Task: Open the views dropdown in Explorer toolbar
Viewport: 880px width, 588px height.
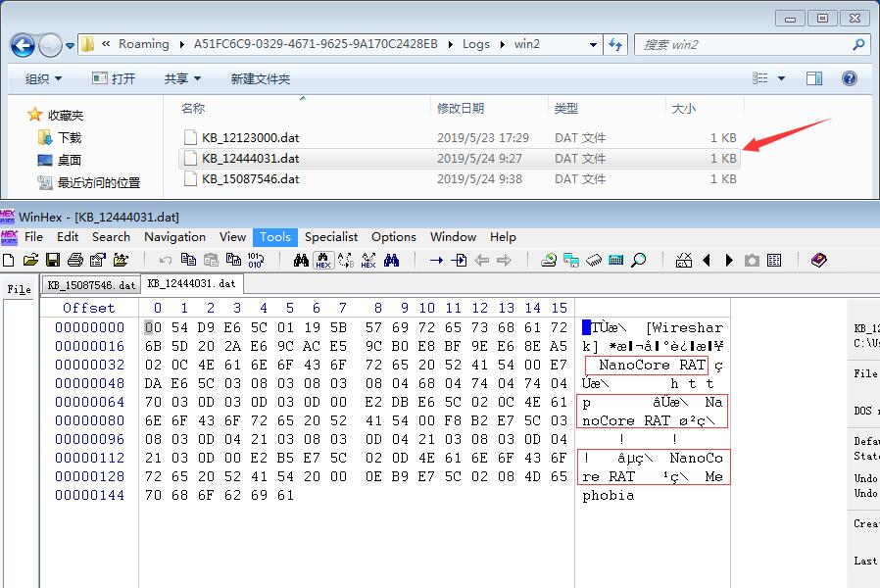Action: [781, 78]
